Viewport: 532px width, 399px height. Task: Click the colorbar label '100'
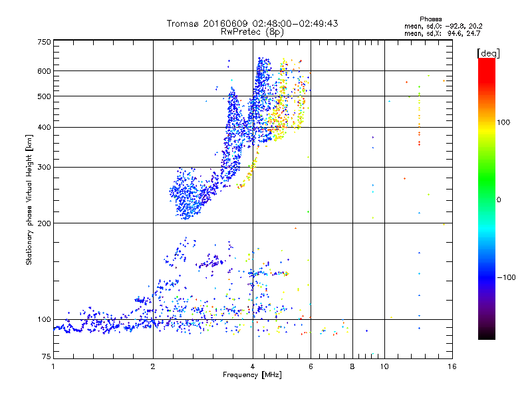[x=503, y=122]
